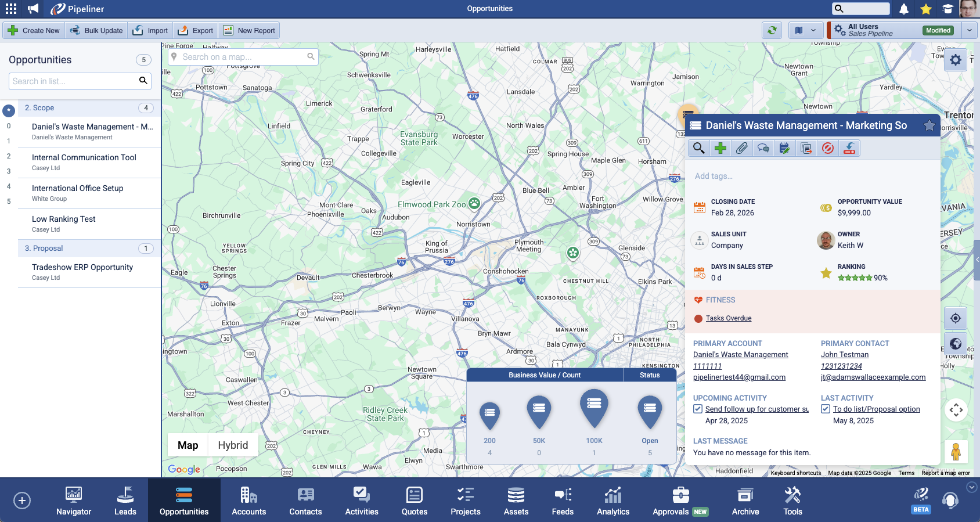This screenshot has width=980, height=522.
Task: Switch map to Hybrid view
Action: pyautogui.click(x=233, y=445)
